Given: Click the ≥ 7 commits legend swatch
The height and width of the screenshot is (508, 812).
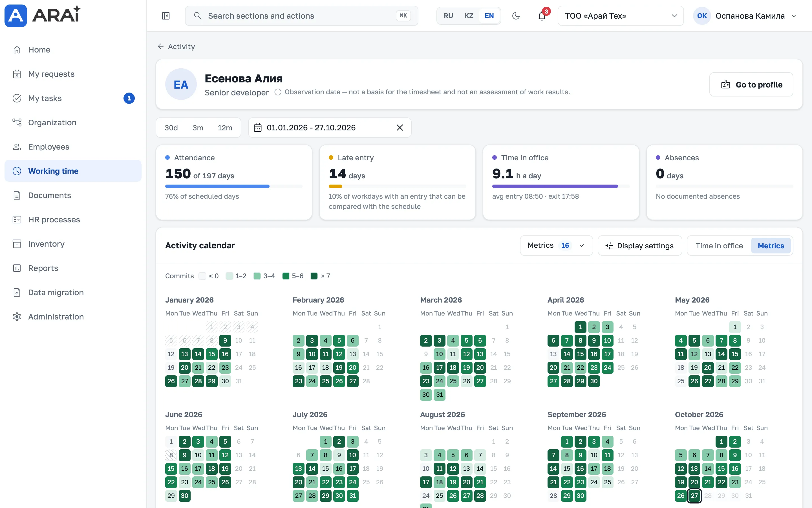Looking at the screenshot, I should point(314,276).
